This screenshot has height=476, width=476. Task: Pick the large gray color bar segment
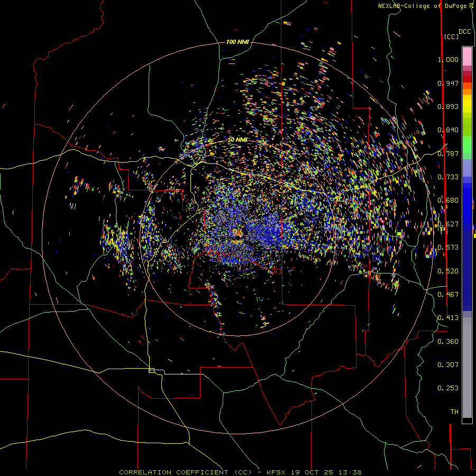[x=467, y=368]
